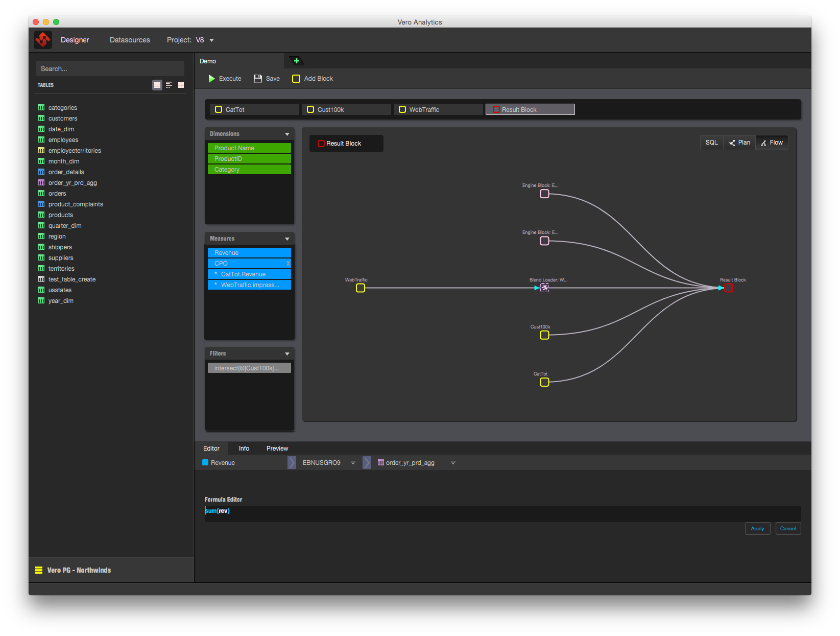Open the Project V8 dropdown
The width and height of the screenshot is (840, 636).
pos(211,40)
